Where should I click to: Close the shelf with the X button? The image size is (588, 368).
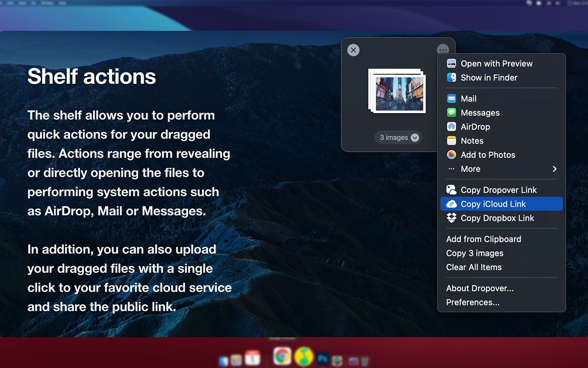pyautogui.click(x=353, y=50)
